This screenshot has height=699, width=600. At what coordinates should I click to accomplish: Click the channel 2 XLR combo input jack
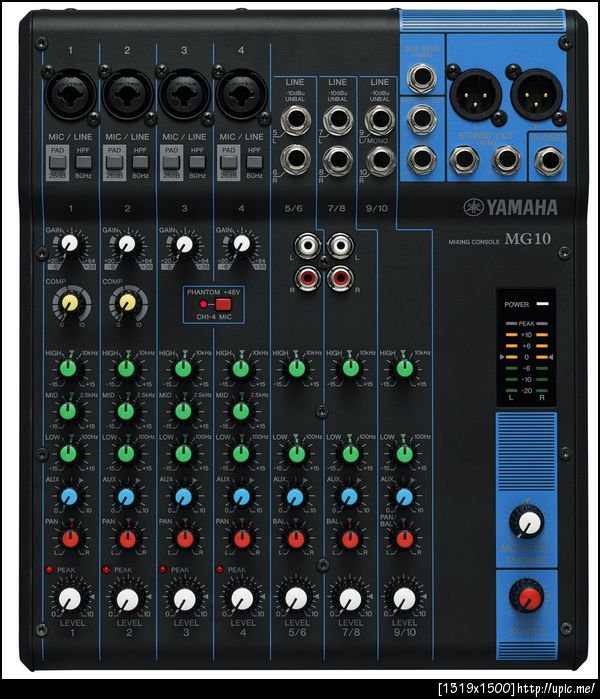point(127,95)
